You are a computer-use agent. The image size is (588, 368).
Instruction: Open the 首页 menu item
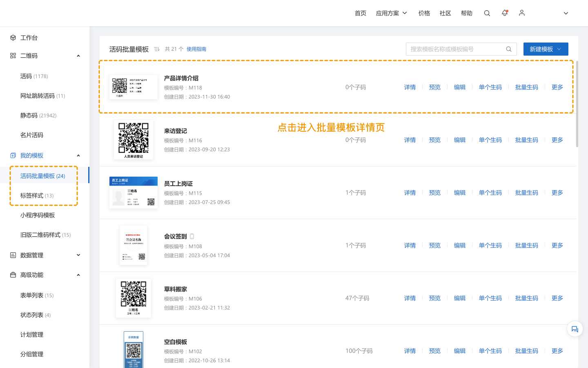(361, 13)
